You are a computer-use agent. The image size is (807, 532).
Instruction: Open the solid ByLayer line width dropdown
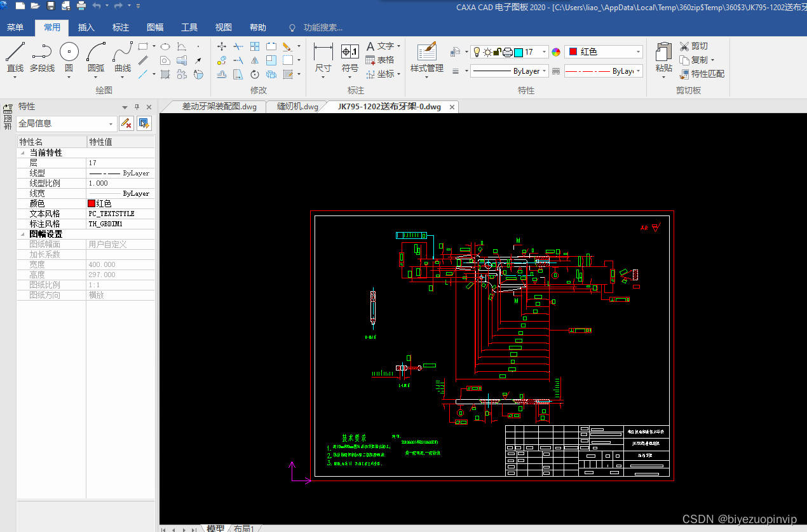coord(545,71)
